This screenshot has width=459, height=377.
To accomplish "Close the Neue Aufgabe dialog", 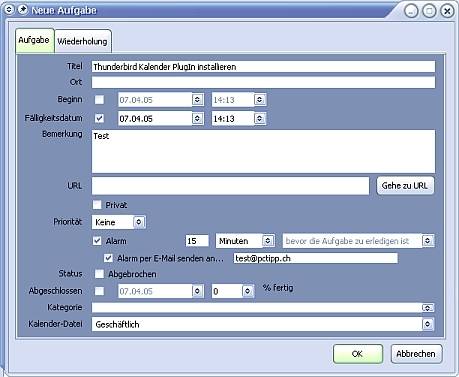I will (x=447, y=11).
